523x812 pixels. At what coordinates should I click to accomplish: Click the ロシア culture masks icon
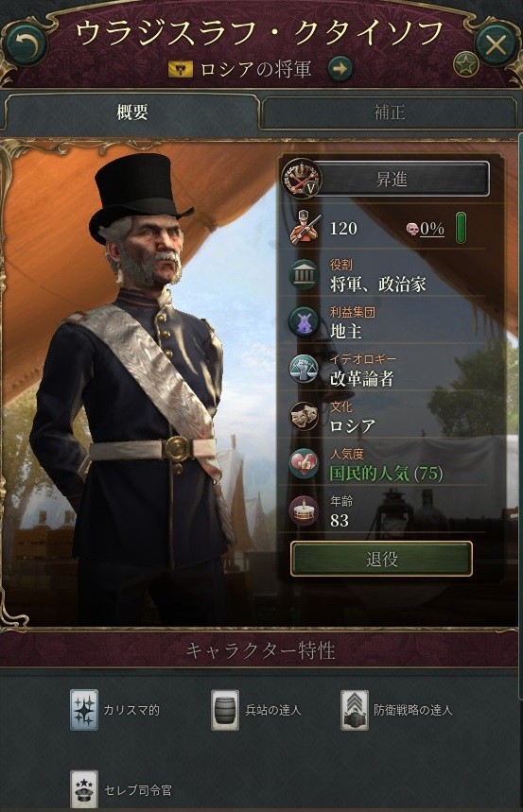[x=304, y=416]
